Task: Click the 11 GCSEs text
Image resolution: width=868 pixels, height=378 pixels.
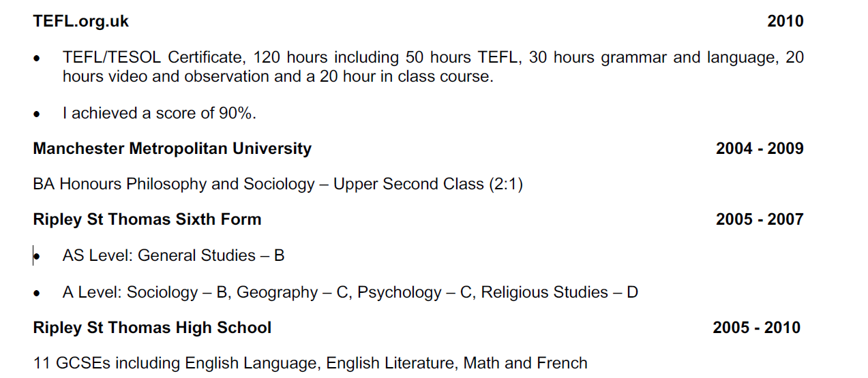Action: 65,363
